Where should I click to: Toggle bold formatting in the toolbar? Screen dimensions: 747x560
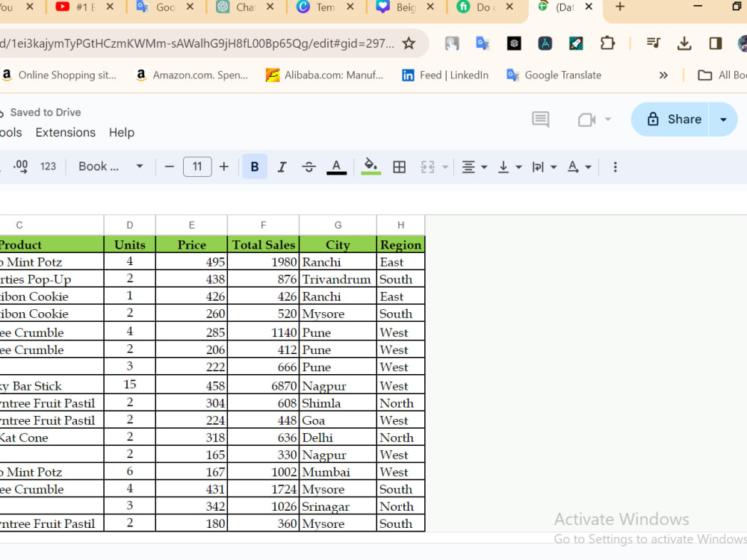click(x=255, y=167)
